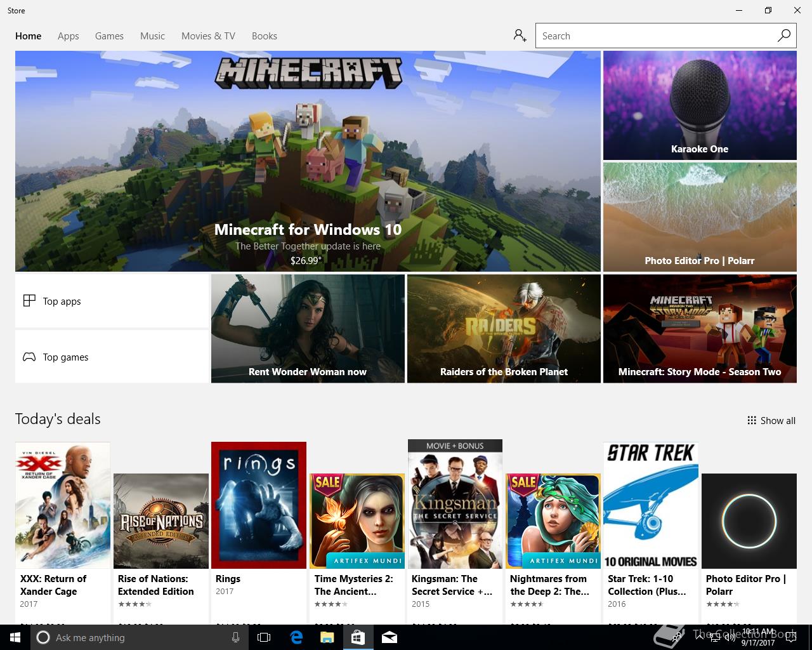The width and height of the screenshot is (812, 650).
Task: Open the Music tab
Action: [152, 36]
